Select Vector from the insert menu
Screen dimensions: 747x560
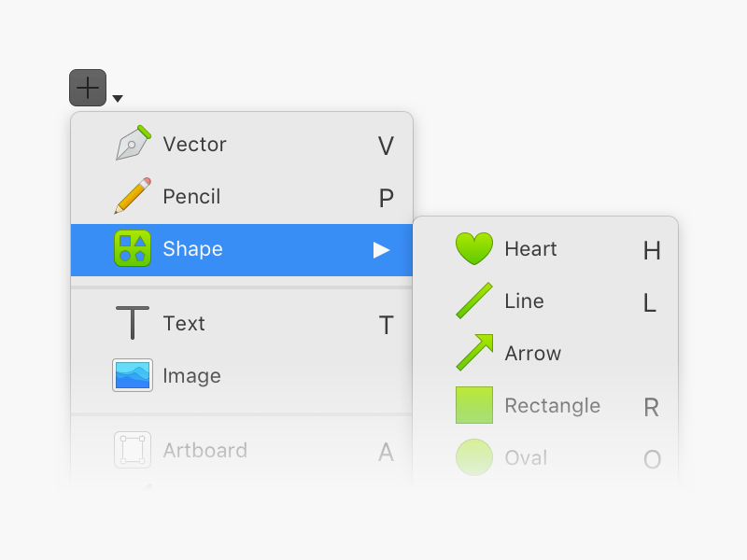(x=194, y=144)
